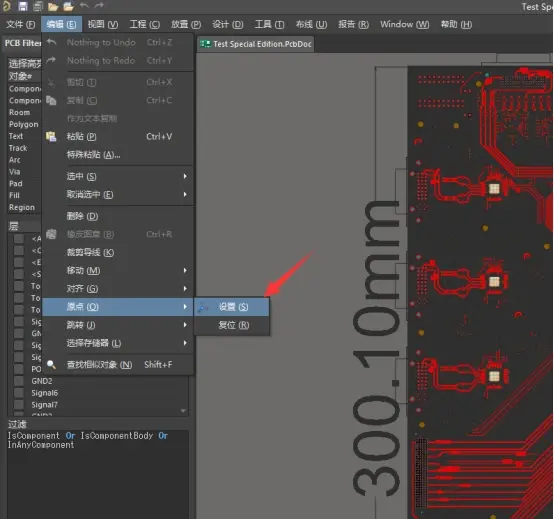This screenshot has height=519, width=554.
Task: Select the Via object filter entry
Action: pos(14,172)
